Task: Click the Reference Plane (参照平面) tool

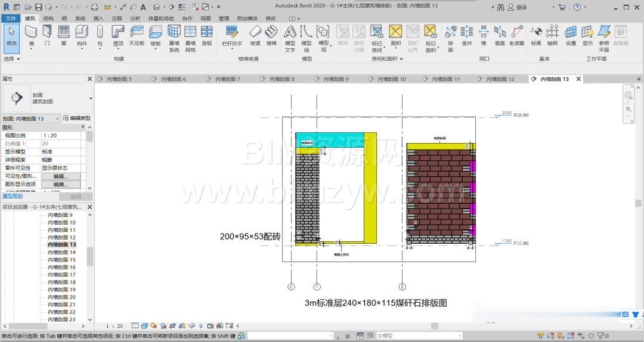Action: point(603,38)
